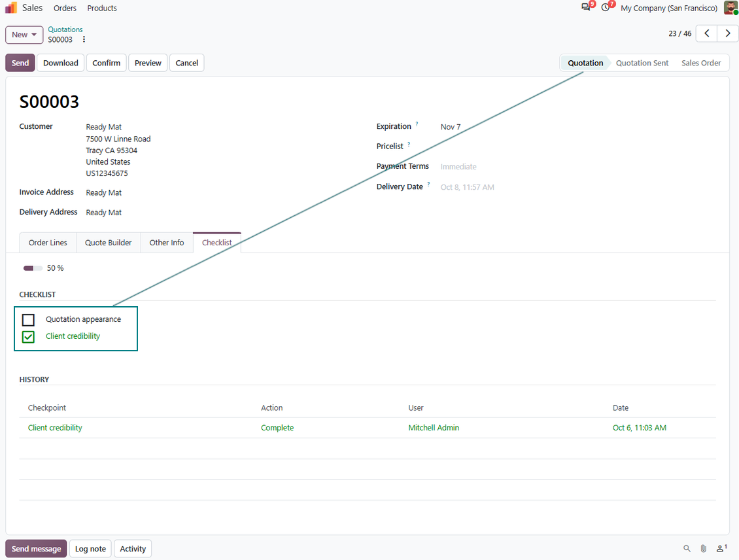Check the Quotation appearance checkbox
The width and height of the screenshot is (739, 560).
tap(28, 320)
